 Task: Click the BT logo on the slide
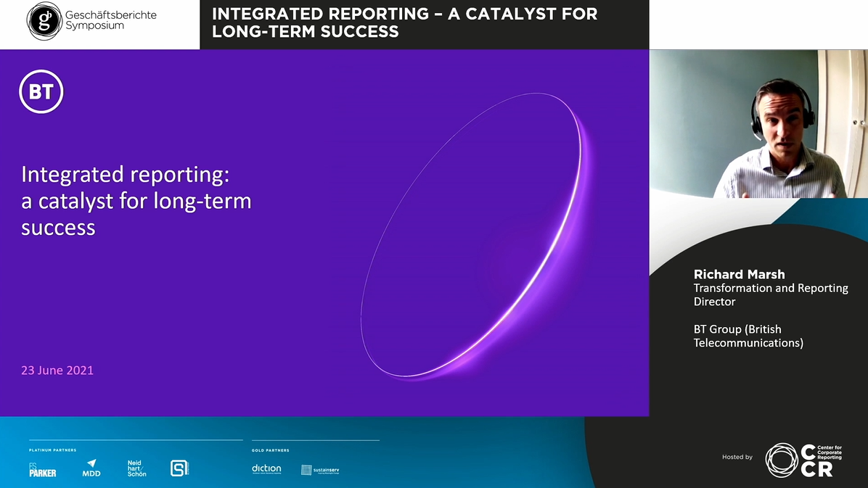point(41,92)
